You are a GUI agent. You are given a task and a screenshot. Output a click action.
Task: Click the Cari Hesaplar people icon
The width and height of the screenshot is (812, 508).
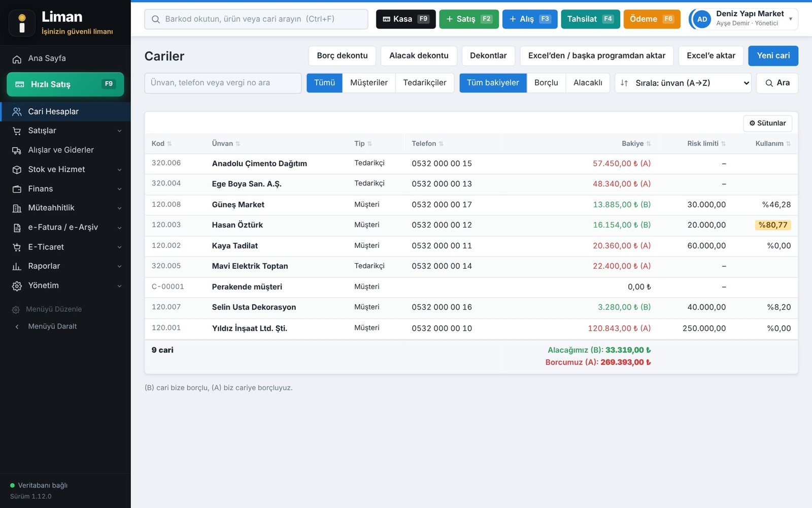tap(17, 112)
